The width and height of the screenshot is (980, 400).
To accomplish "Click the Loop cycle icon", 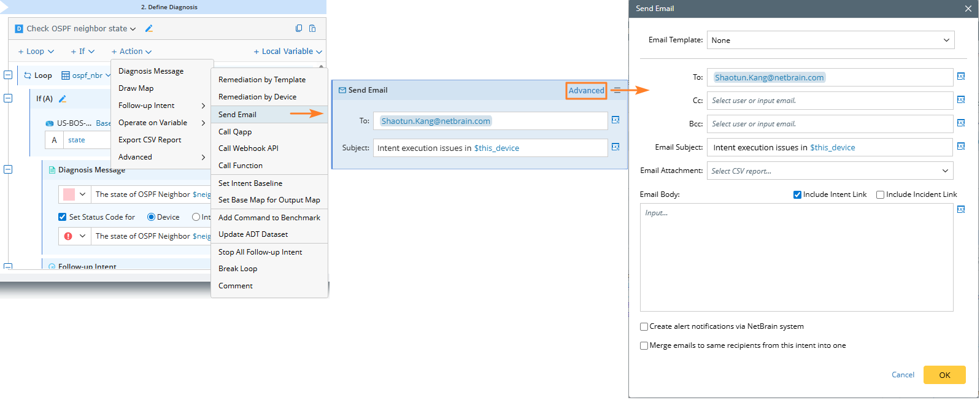I will point(28,75).
